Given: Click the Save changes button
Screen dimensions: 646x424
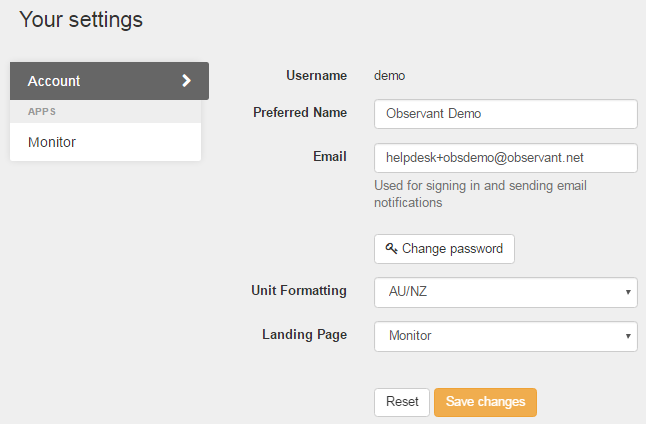Looking at the screenshot, I should pyautogui.click(x=485, y=402).
